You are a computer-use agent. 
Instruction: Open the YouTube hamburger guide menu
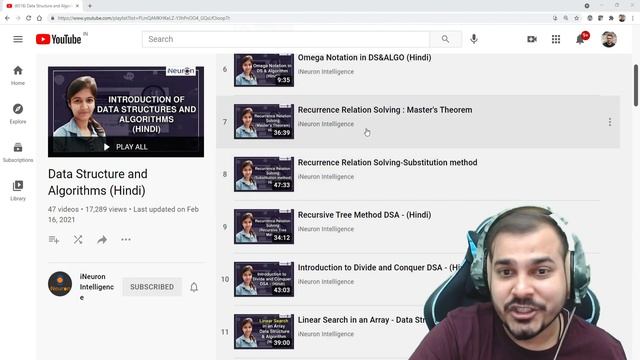coord(18,39)
